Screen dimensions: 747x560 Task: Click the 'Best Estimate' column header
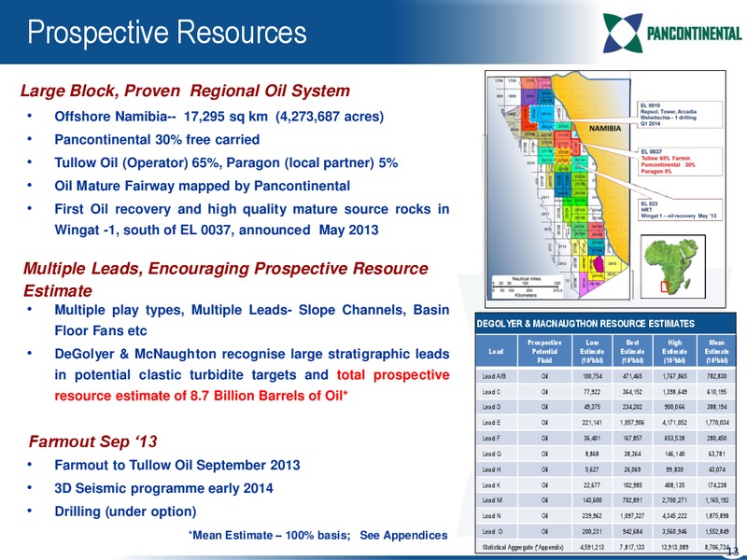[632, 351]
